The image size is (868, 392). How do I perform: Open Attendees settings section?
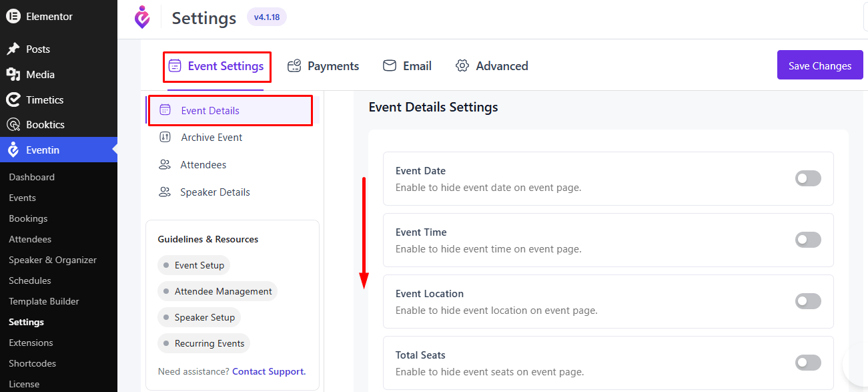click(232, 164)
